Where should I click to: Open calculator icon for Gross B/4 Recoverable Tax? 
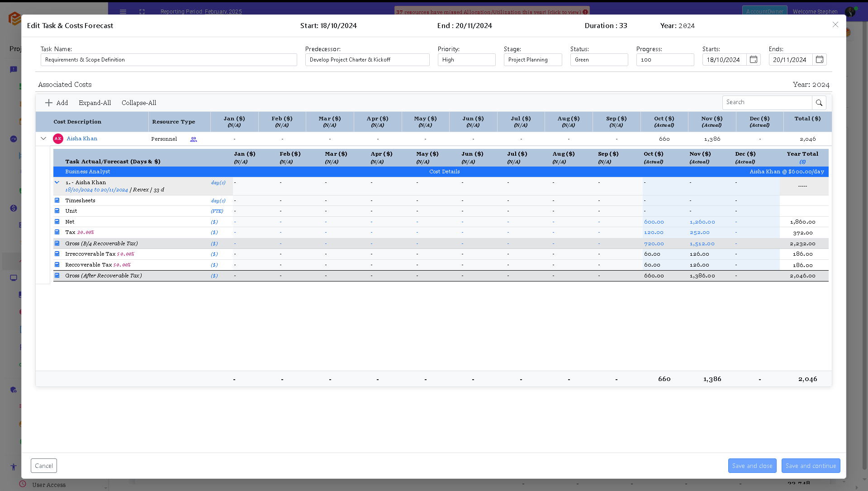point(57,243)
